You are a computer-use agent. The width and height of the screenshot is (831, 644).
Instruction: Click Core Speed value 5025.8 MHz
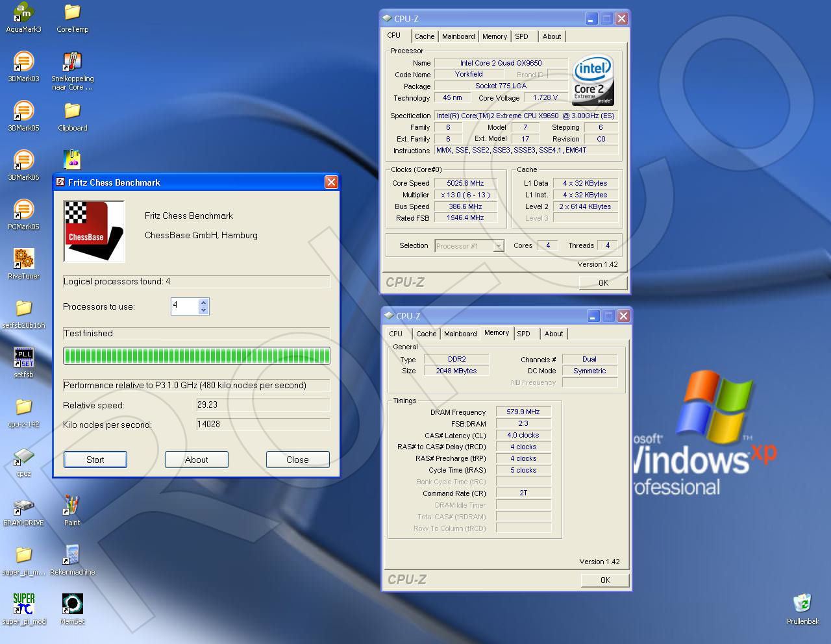pyautogui.click(x=465, y=183)
